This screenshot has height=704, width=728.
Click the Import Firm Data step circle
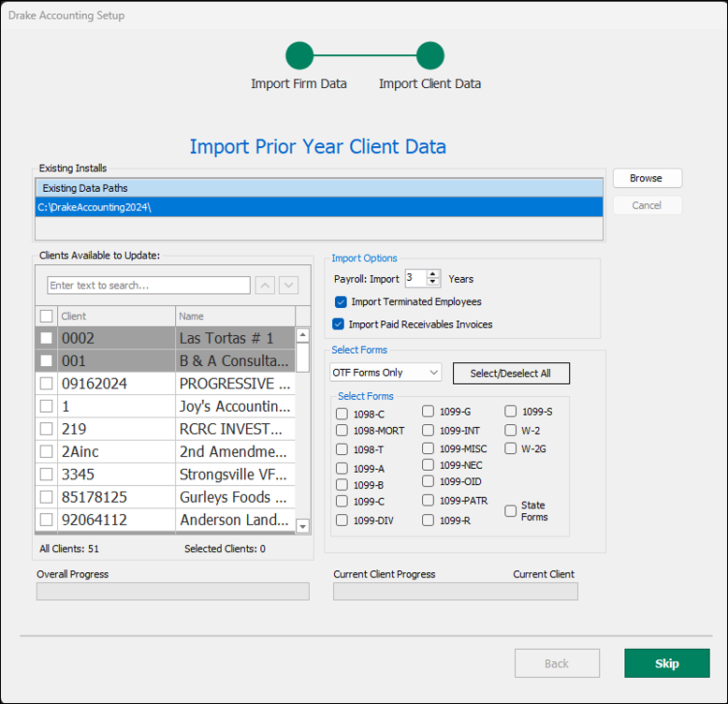pos(299,55)
